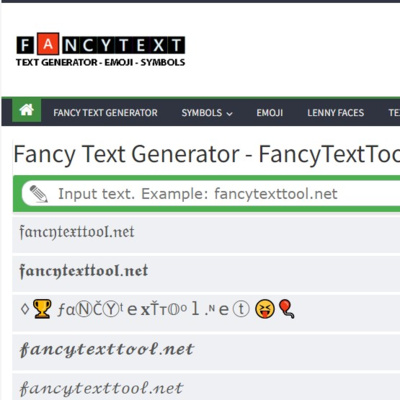The image size is (400, 400).
Task: Click the green home icon
Action: click(27, 110)
